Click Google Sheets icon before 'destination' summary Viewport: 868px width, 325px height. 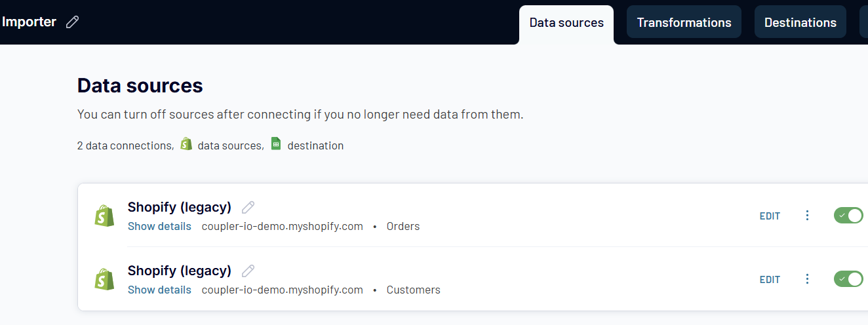[276, 144]
